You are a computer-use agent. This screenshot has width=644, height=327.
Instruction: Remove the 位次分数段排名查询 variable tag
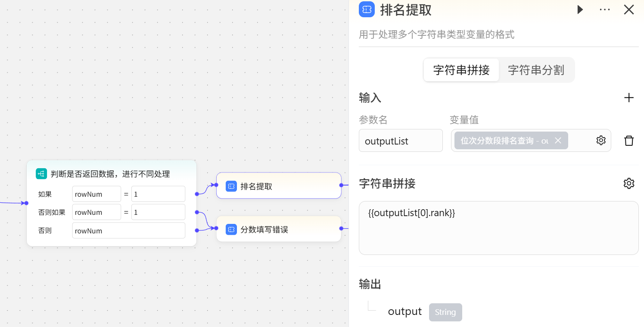(558, 140)
